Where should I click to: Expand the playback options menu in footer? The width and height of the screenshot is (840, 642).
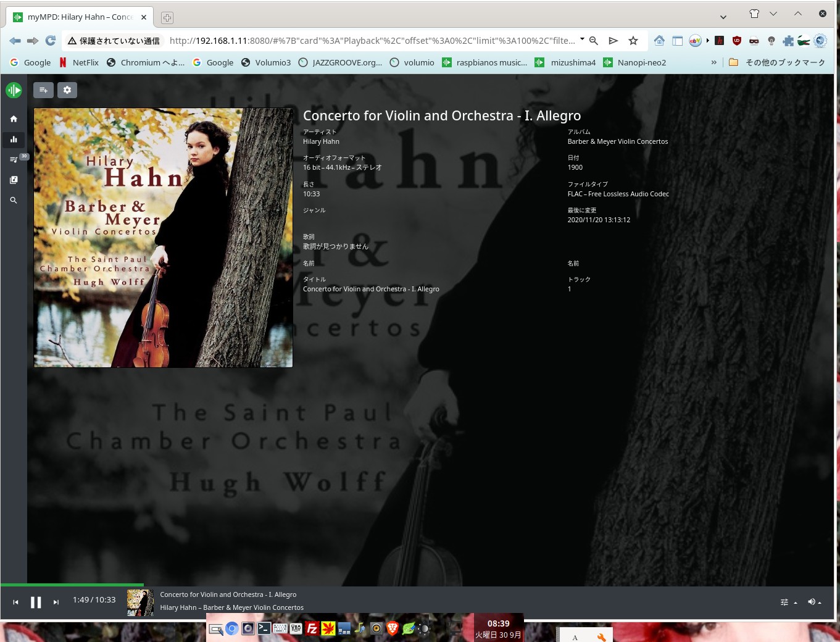point(788,602)
